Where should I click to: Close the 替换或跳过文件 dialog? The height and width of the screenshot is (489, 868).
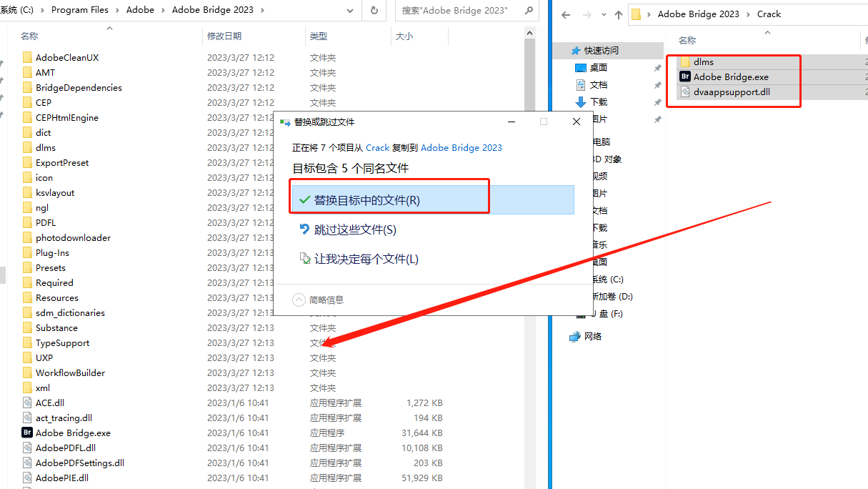coord(577,122)
